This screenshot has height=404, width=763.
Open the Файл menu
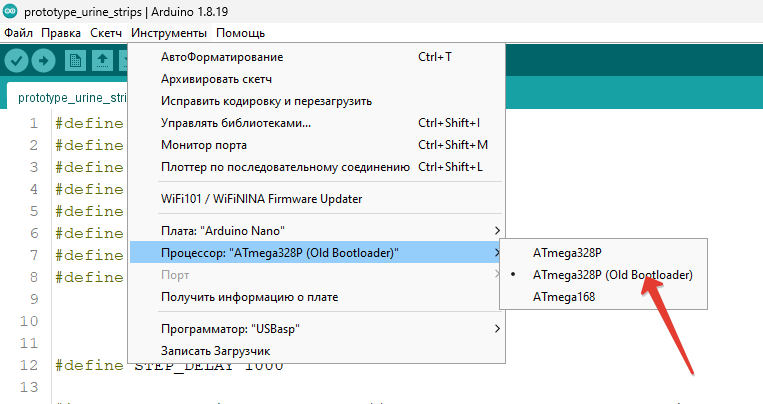(18, 33)
